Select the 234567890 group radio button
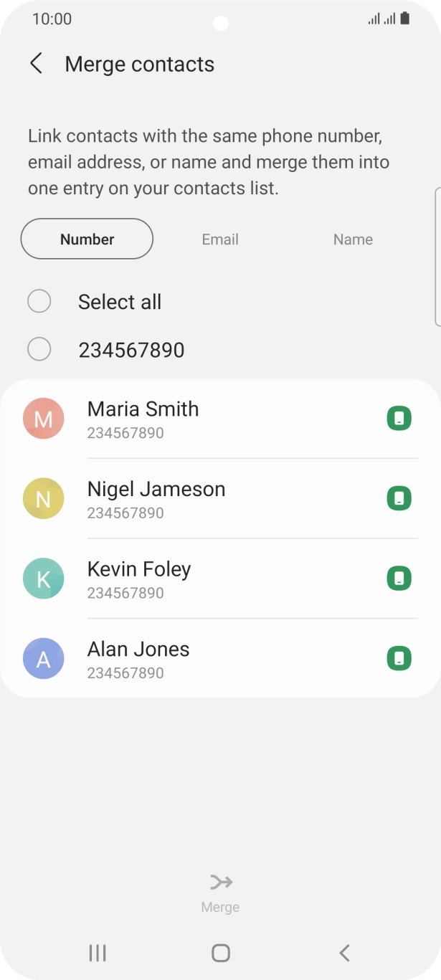441x980 pixels. [x=39, y=350]
